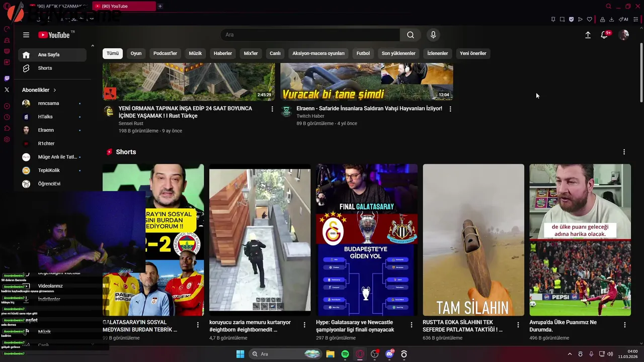Select the Canlı filter chip
644x362 pixels.
point(275,53)
